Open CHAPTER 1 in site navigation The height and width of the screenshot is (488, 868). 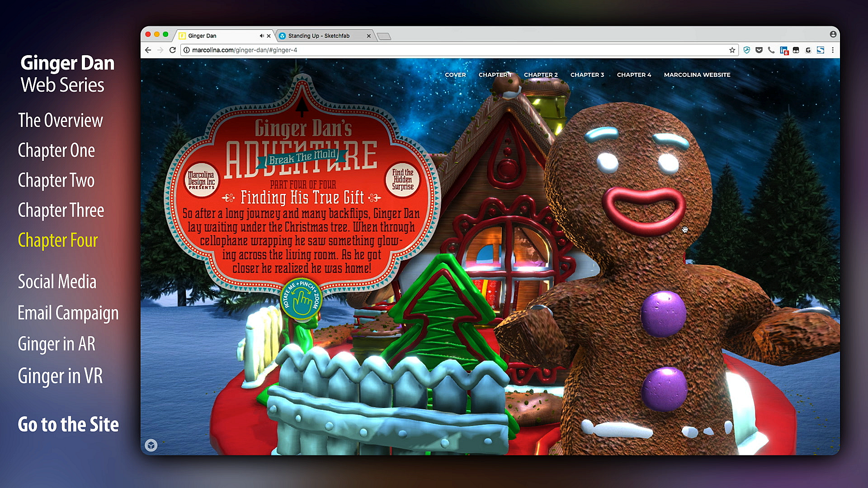coord(495,75)
